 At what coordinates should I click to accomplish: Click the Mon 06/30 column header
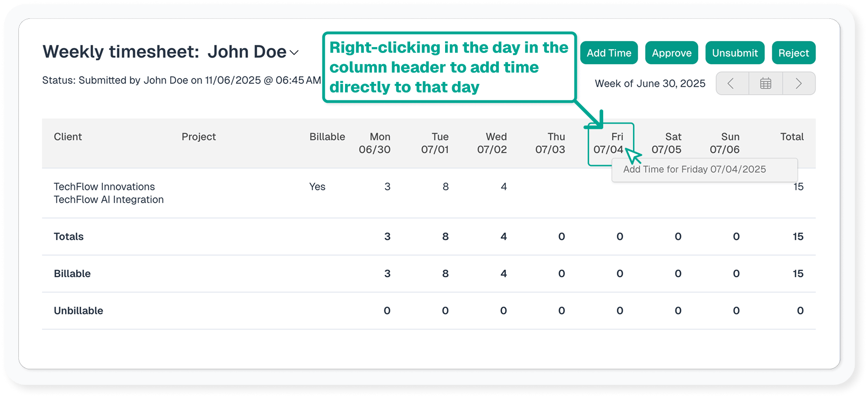click(375, 143)
